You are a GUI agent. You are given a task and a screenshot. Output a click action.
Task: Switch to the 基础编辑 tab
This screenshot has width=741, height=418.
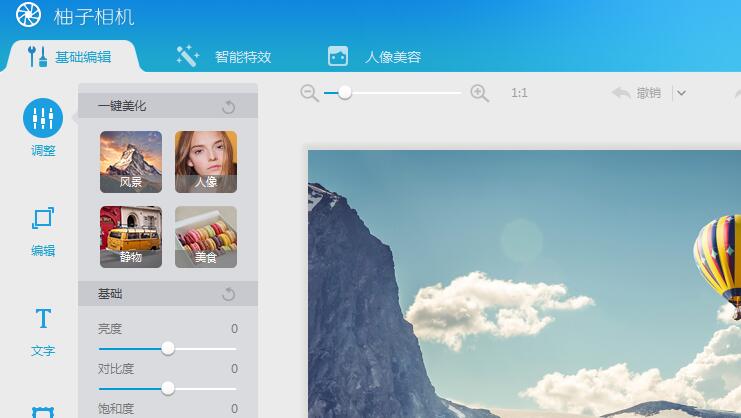[71, 57]
